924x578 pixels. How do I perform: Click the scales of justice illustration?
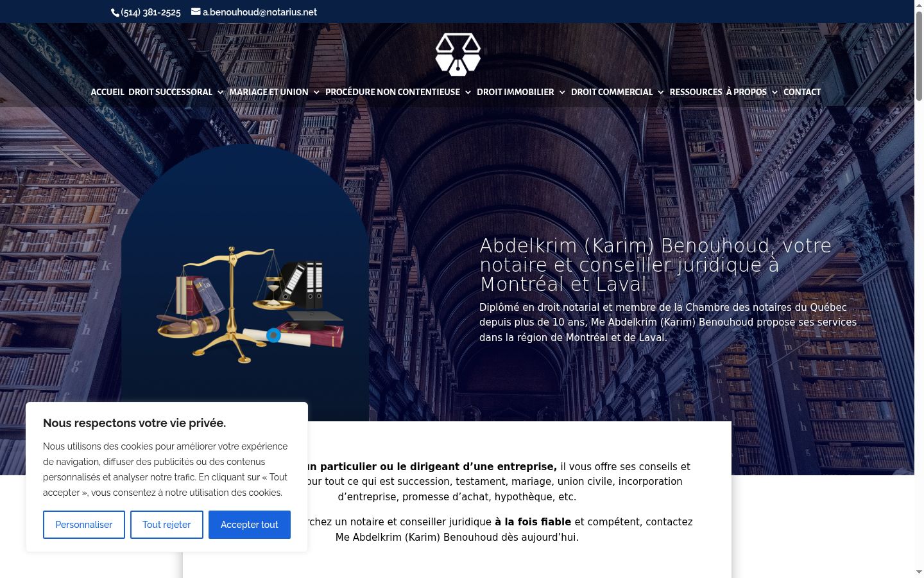(x=250, y=305)
